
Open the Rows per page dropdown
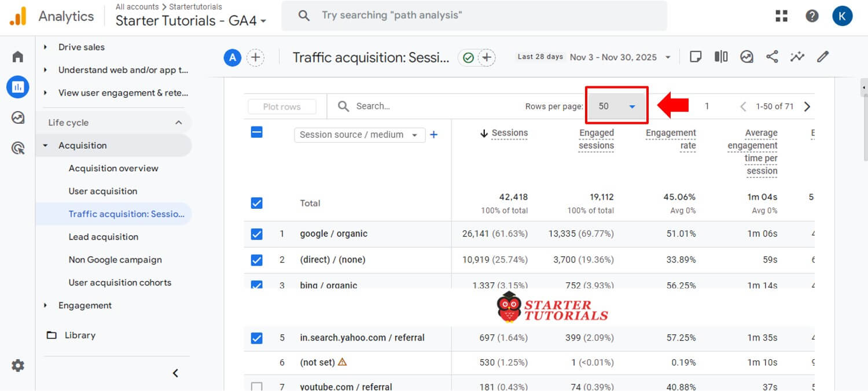[x=617, y=106]
